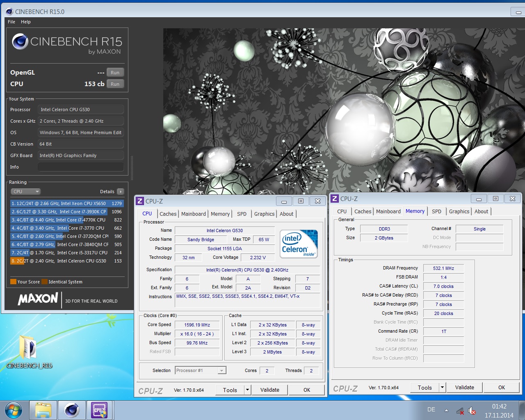The image size is (525, 420).
Task: Click the MAXON logo in Cinebench
Action: click(38, 299)
